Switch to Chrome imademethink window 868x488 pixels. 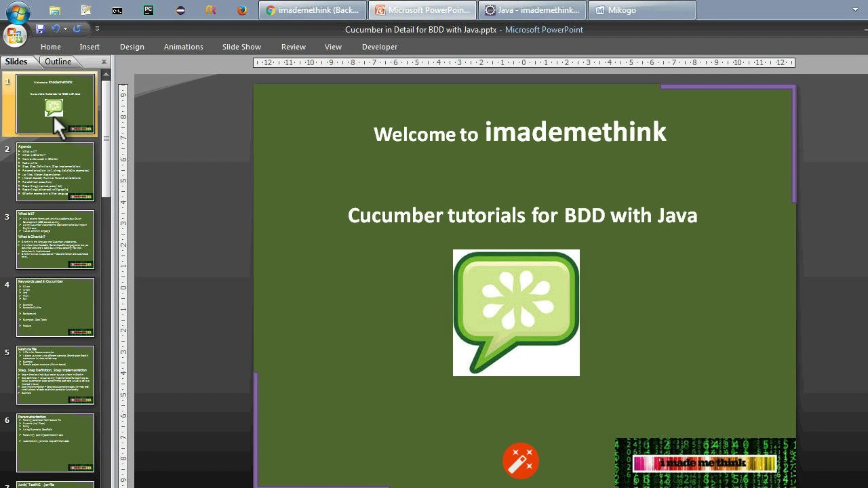click(x=313, y=10)
